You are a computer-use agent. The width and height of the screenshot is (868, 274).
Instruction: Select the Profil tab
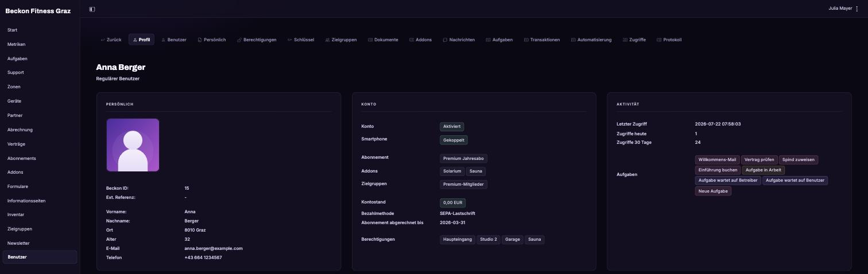141,40
